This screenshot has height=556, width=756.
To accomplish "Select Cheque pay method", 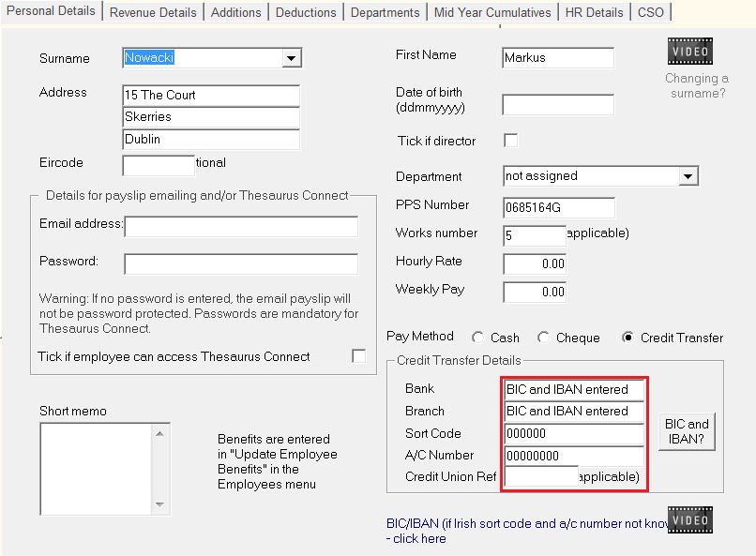I will point(543,338).
